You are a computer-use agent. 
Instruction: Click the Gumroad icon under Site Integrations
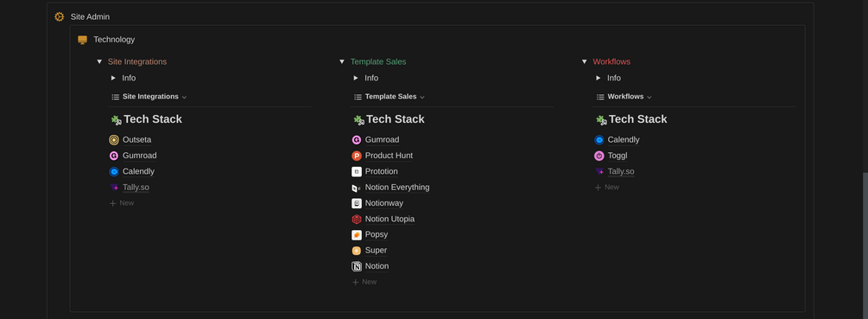114,156
